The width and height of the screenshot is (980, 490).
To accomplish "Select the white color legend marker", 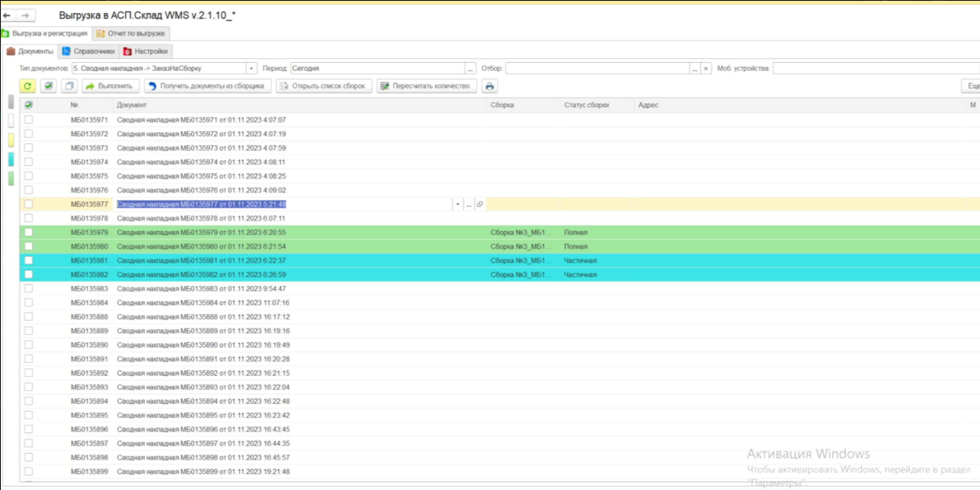I will pyautogui.click(x=11, y=121).
